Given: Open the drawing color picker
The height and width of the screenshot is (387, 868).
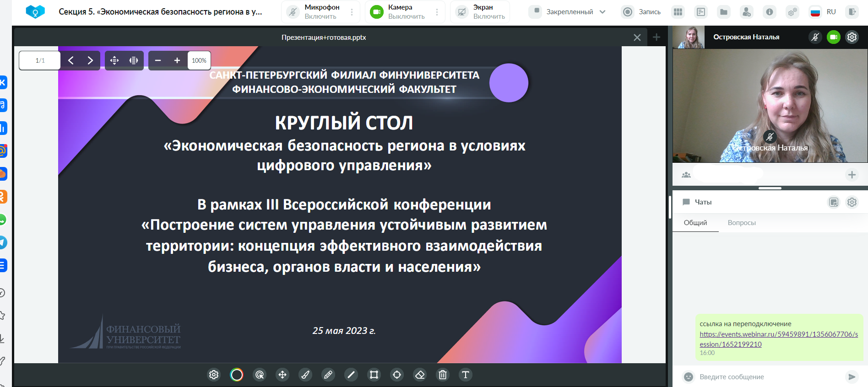Looking at the screenshot, I should pos(237,375).
